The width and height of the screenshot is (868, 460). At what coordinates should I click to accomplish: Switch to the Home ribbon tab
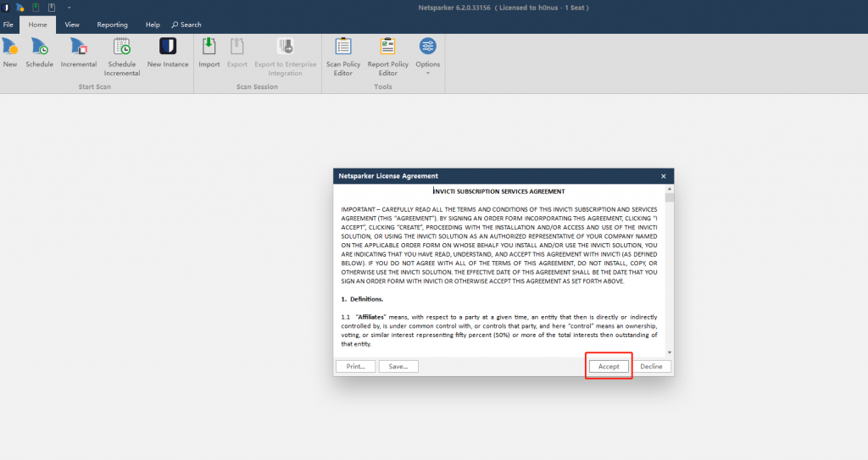click(x=37, y=25)
